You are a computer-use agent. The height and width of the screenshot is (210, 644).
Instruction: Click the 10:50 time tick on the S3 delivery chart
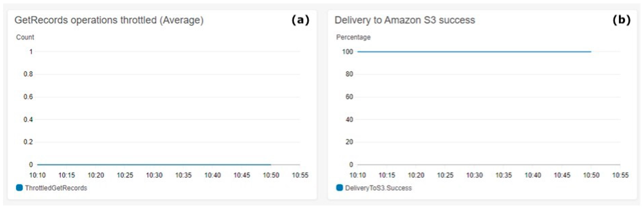tap(591, 175)
